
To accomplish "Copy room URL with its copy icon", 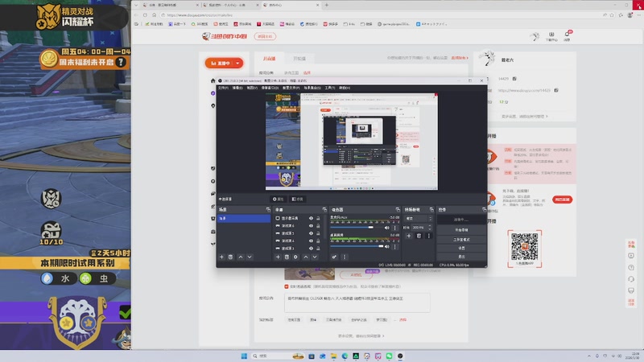I will pos(556,90).
